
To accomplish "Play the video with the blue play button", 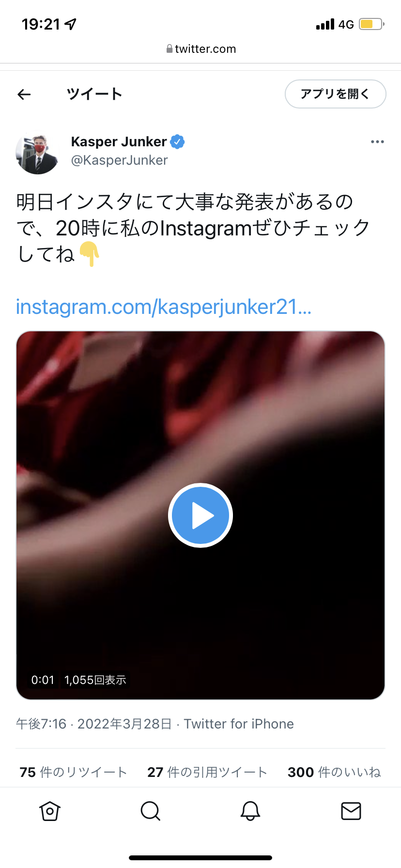I will tap(200, 515).
